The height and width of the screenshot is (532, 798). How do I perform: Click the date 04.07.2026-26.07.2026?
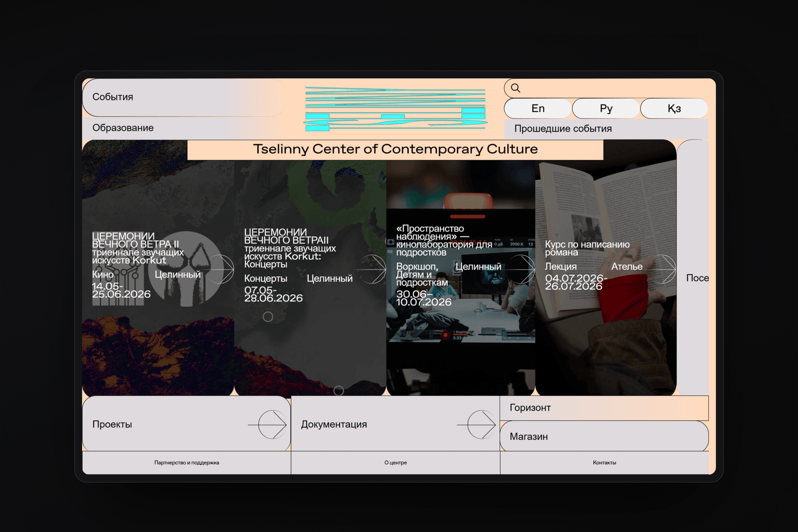pos(576,282)
